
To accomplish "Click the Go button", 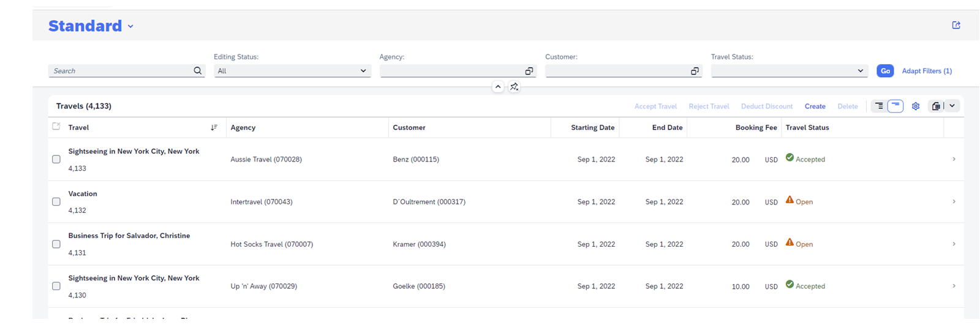I will tap(885, 71).
